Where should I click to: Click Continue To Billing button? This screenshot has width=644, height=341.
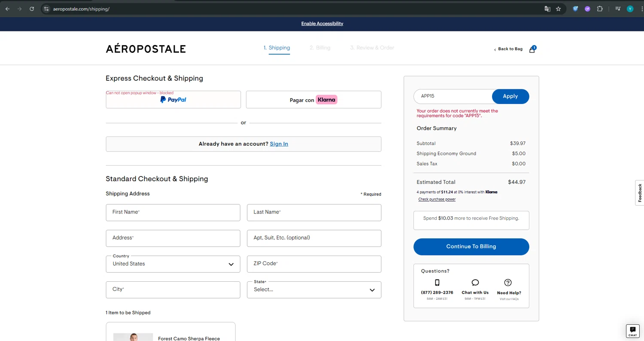(471, 247)
